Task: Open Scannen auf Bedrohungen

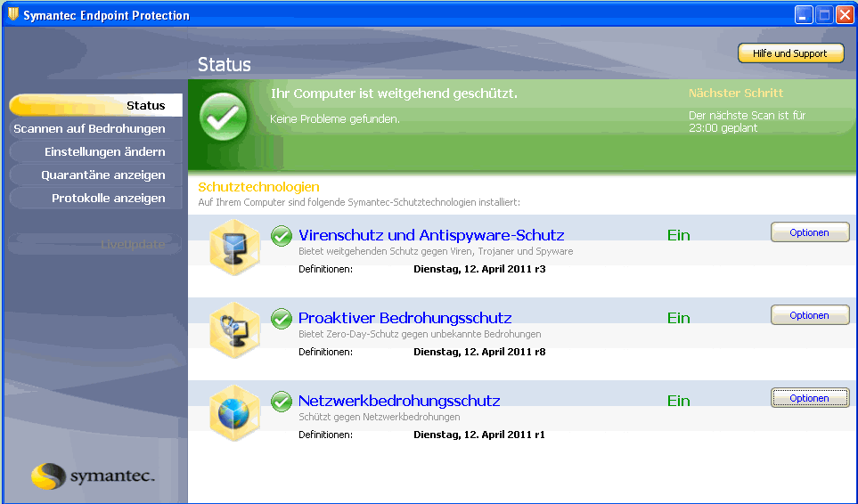Action: click(95, 128)
